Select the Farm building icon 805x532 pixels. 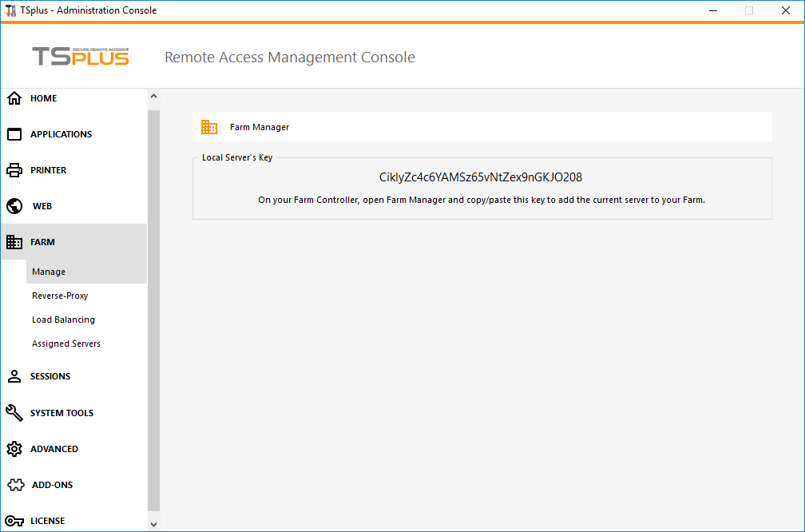coord(14,241)
